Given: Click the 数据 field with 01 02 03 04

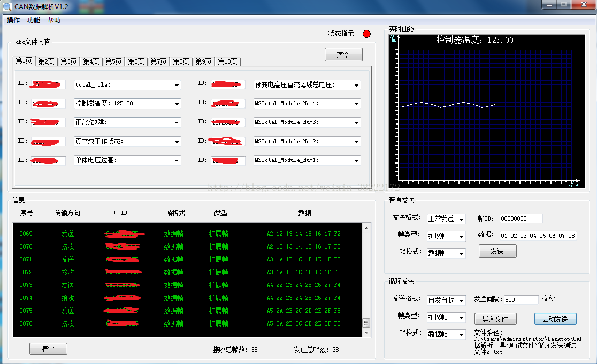Looking at the screenshot, I should (x=538, y=236).
